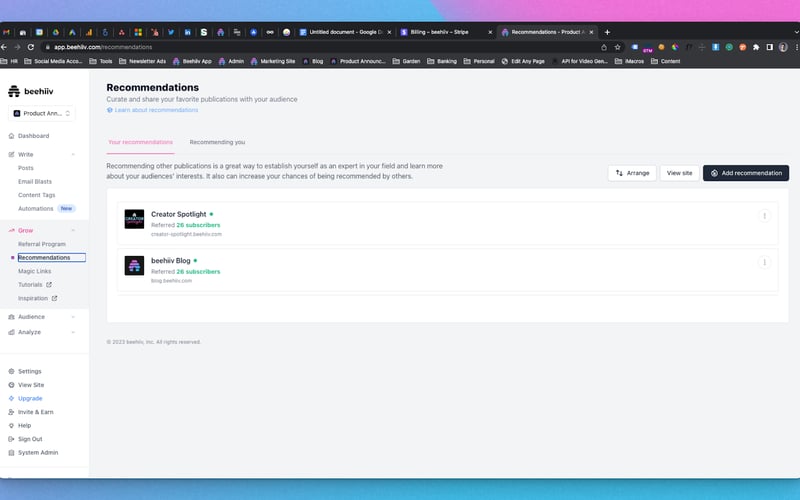Open the browser Extensions puzzle icon

[756, 47]
